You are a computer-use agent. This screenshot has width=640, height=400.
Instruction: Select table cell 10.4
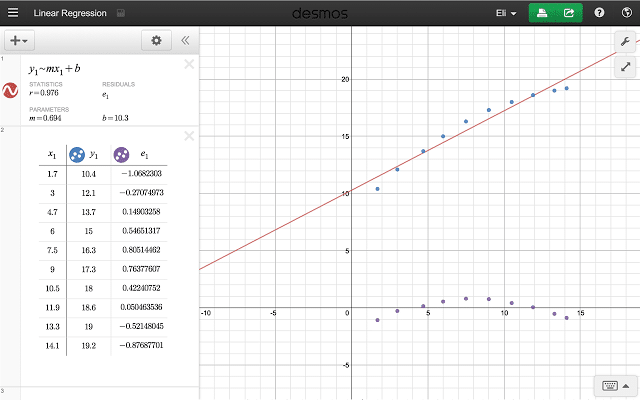coord(89,174)
